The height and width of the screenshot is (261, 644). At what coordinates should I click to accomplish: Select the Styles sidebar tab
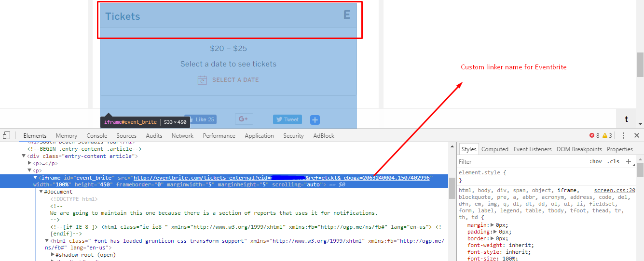[468, 149]
